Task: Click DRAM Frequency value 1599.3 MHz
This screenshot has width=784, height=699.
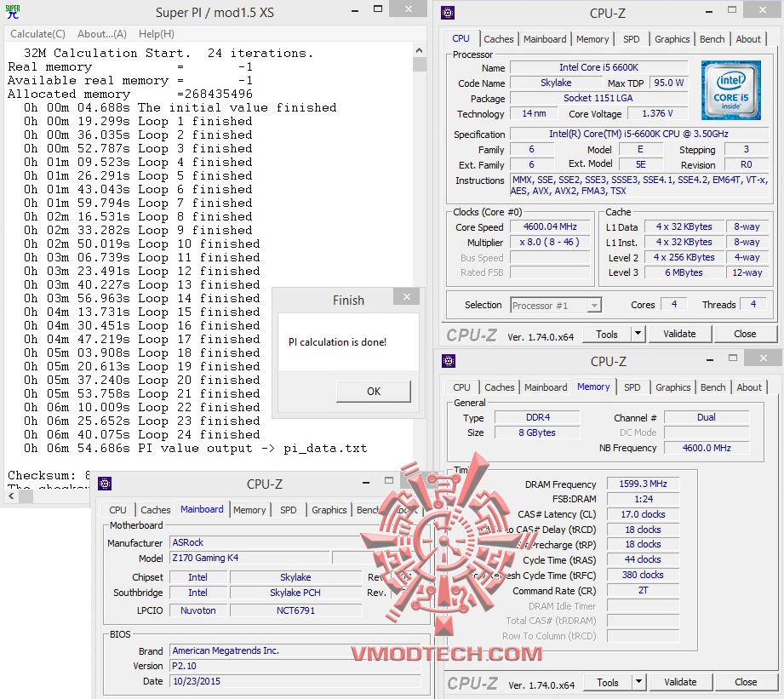Action: (643, 484)
